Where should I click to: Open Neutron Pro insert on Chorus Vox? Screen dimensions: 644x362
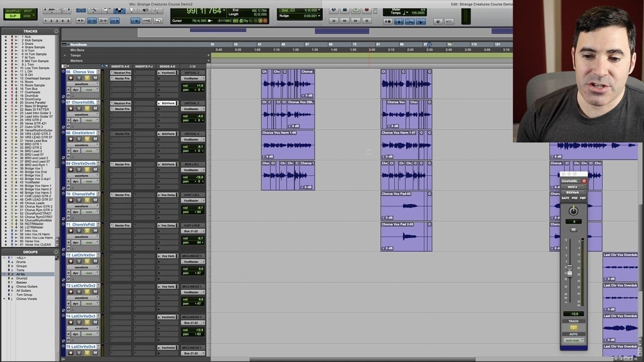click(x=122, y=73)
